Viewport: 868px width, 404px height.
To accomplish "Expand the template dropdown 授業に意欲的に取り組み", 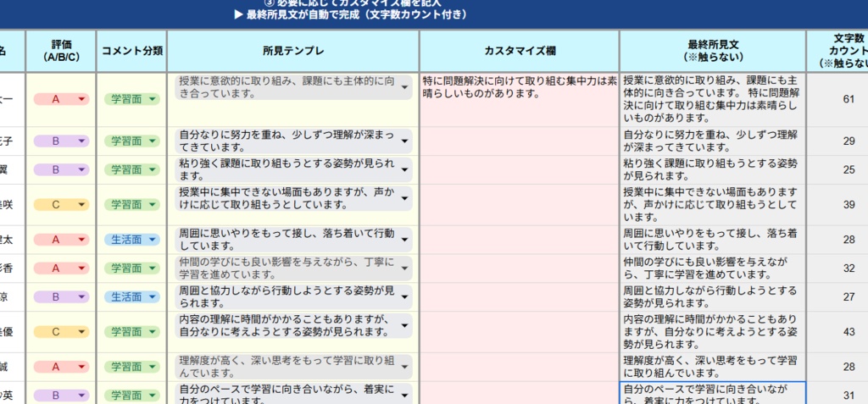I will coord(293,87).
